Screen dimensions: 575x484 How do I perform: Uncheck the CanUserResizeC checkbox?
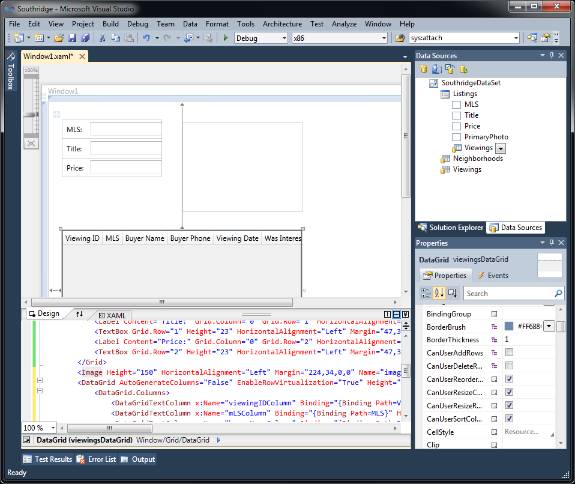coord(509,392)
